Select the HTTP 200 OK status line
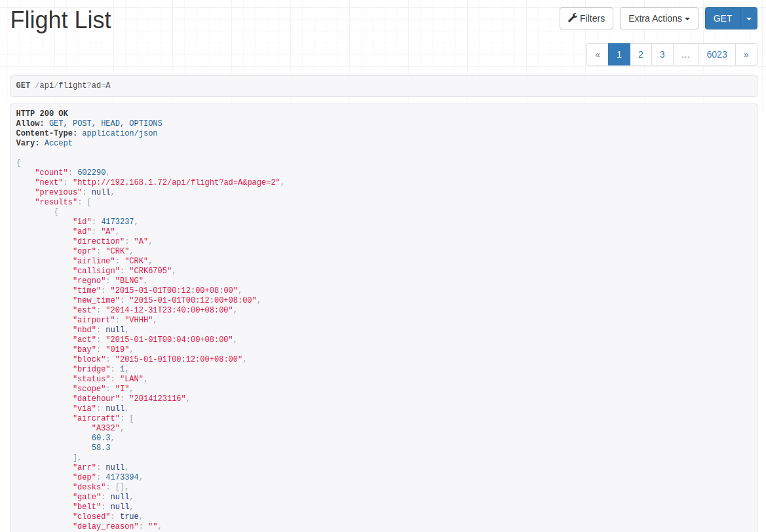Screen dimensions: 766x532 (x=41, y=113)
